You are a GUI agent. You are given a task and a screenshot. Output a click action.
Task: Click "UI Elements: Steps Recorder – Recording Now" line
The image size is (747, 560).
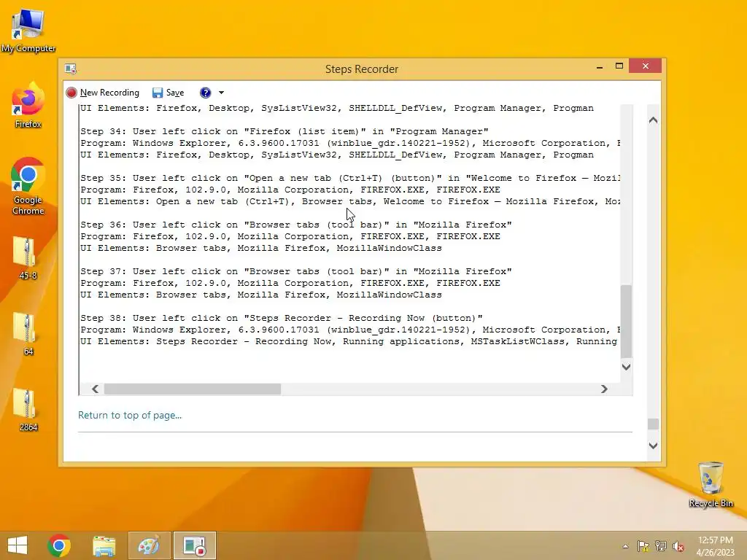point(349,341)
